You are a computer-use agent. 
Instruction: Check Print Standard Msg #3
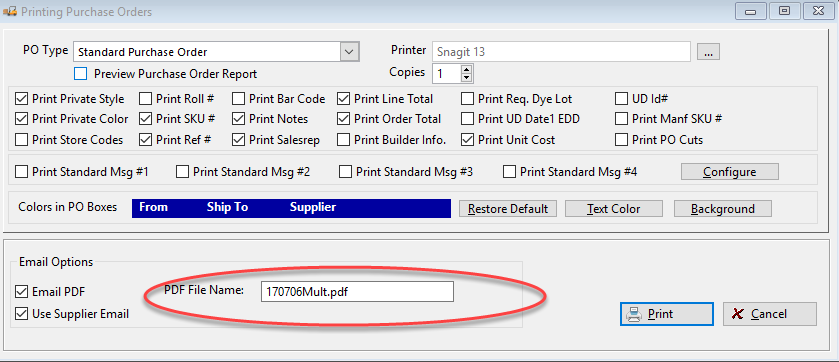tap(346, 172)
